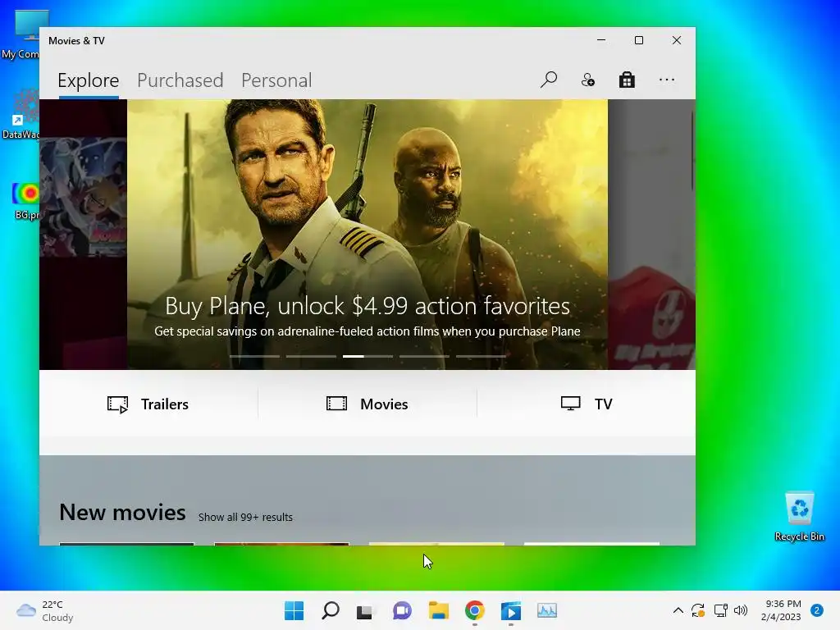840x630 pixels.
Task: Open the Microsoft Store bag icon
Action: [x=627, y=80]
